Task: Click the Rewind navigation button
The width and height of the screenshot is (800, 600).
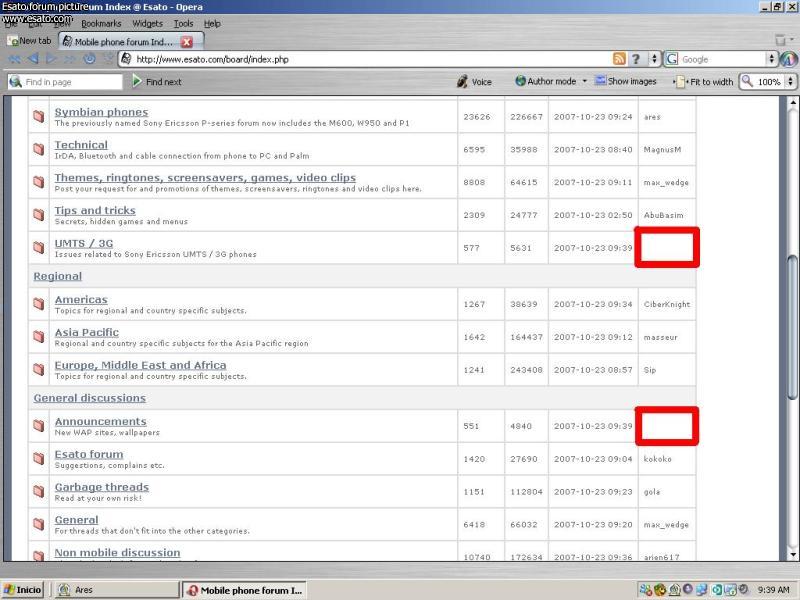Action: (15, 59)
